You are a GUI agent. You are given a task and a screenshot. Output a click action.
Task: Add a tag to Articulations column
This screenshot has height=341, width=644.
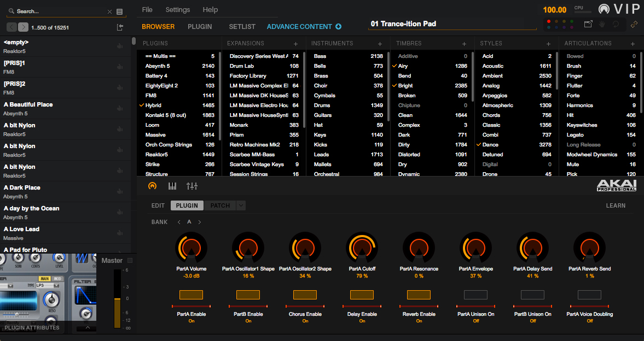(633, 44)
